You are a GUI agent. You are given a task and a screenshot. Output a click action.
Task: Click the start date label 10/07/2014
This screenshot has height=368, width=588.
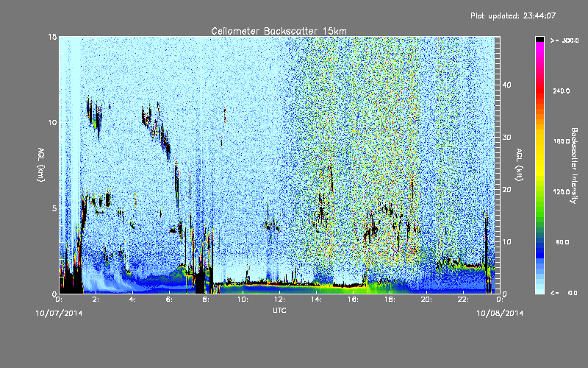click(59, 314)
